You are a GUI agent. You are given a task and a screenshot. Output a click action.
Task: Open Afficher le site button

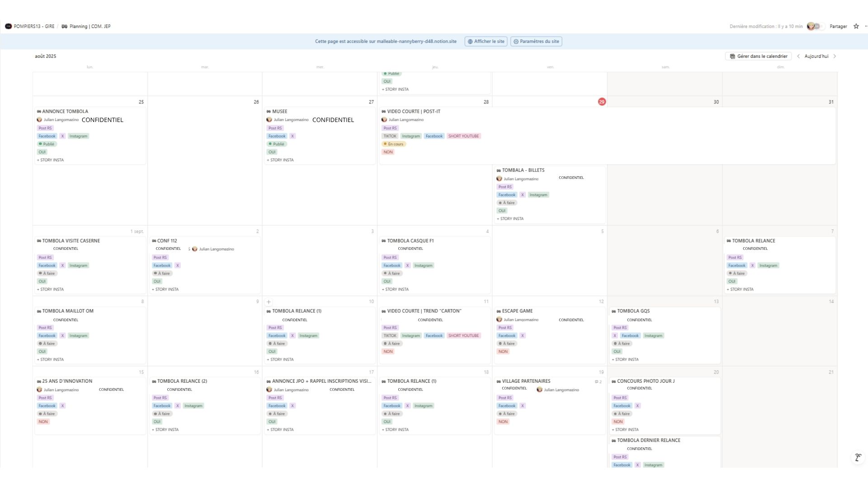tap(486, 41)
